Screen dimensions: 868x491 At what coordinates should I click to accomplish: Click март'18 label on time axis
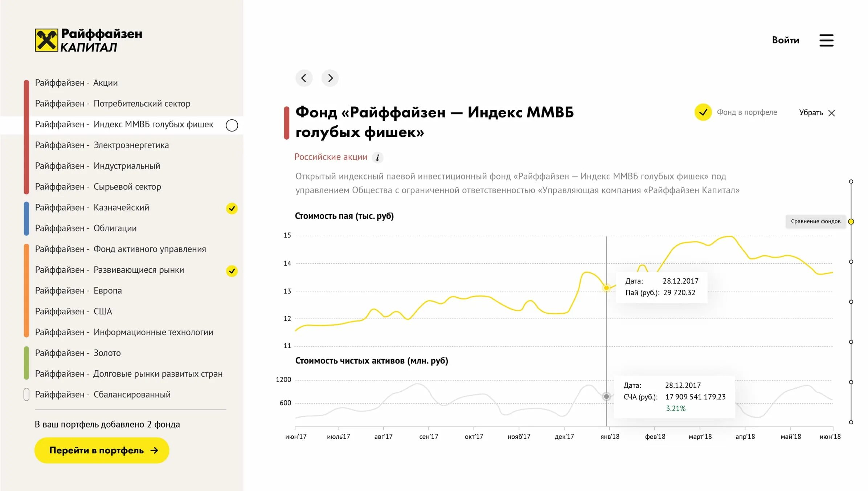(x=700, y=437)
